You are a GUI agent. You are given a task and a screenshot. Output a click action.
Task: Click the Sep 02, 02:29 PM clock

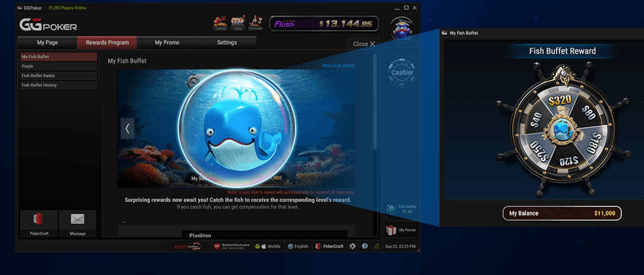point(400,246)
